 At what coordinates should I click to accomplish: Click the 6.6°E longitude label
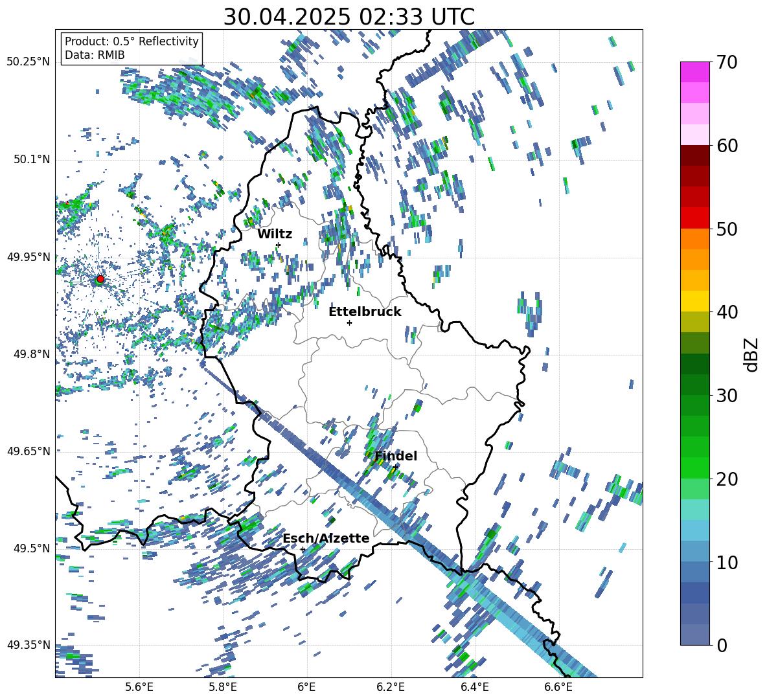(558, 688)
